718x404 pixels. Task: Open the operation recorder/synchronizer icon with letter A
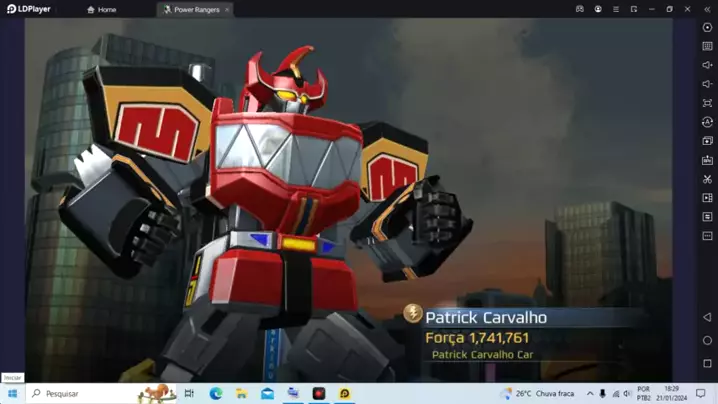(x=707, y=122)
